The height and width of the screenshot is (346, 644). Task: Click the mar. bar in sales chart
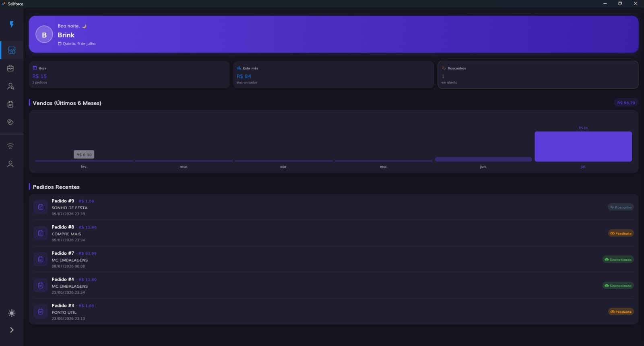point(184,161)
